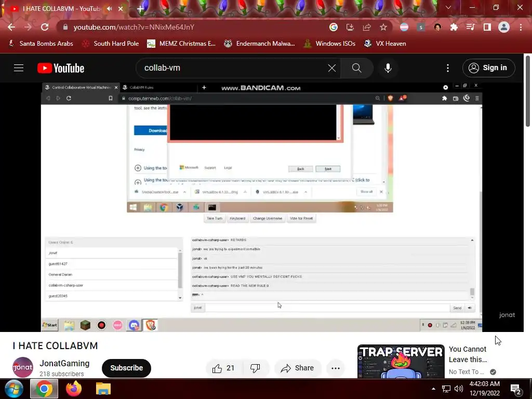Open YouTube settings three-dot menu
Screen dimensions: 532x399
coord(447,68)
